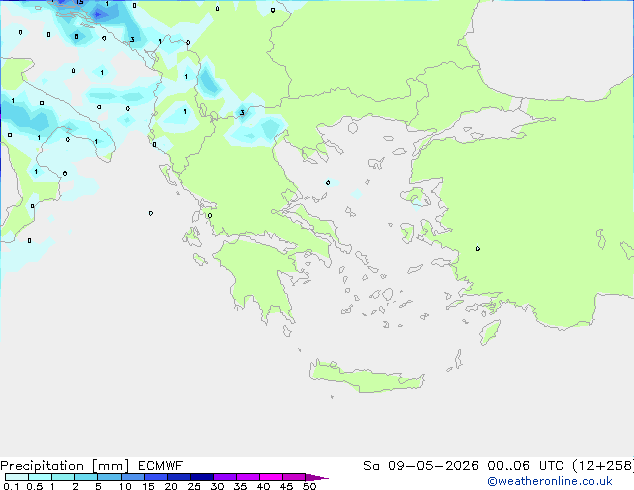
Task: Click the 50 label on the legend scale
Action: click(309, 486)
